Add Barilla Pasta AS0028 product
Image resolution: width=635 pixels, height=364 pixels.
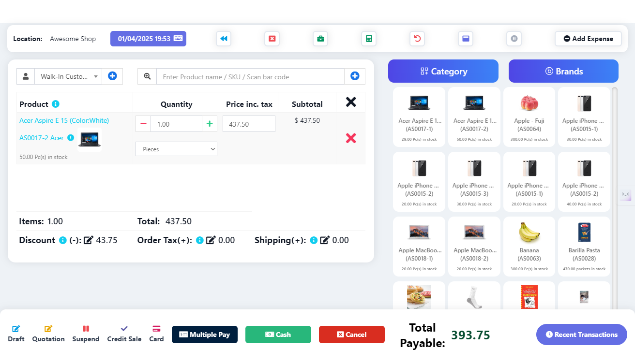point(584,247)
